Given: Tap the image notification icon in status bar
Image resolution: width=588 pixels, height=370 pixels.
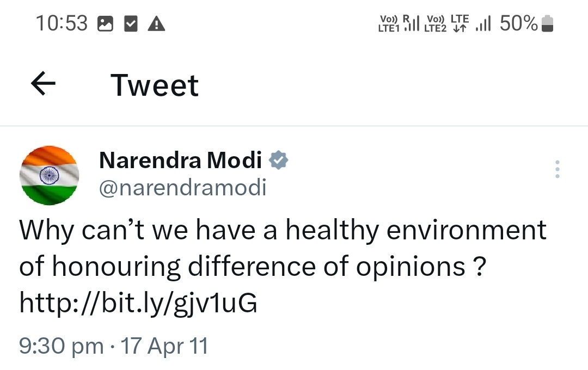Looking at the screenshot, I should pos(105,24).
